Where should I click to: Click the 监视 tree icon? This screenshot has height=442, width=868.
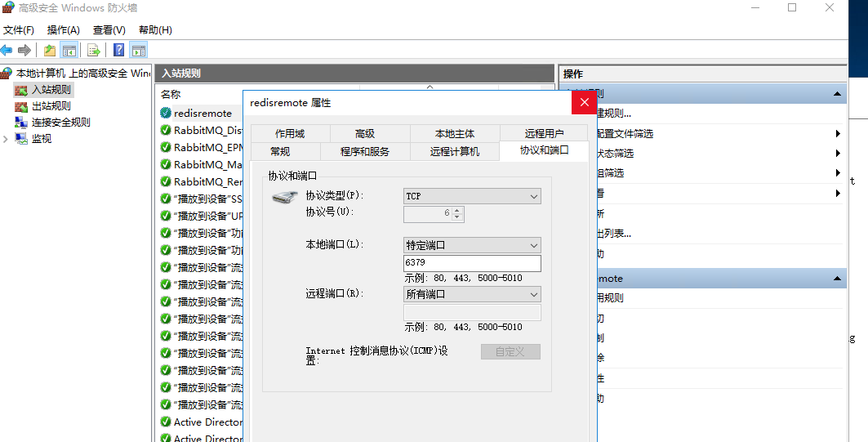[x=21, y=138]
